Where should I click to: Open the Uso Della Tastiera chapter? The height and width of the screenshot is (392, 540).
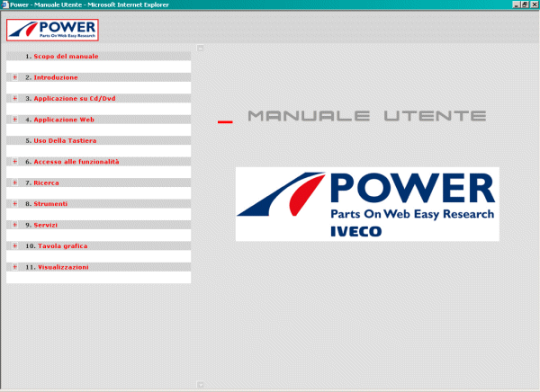pyautogui.click(x=65, y=140)
